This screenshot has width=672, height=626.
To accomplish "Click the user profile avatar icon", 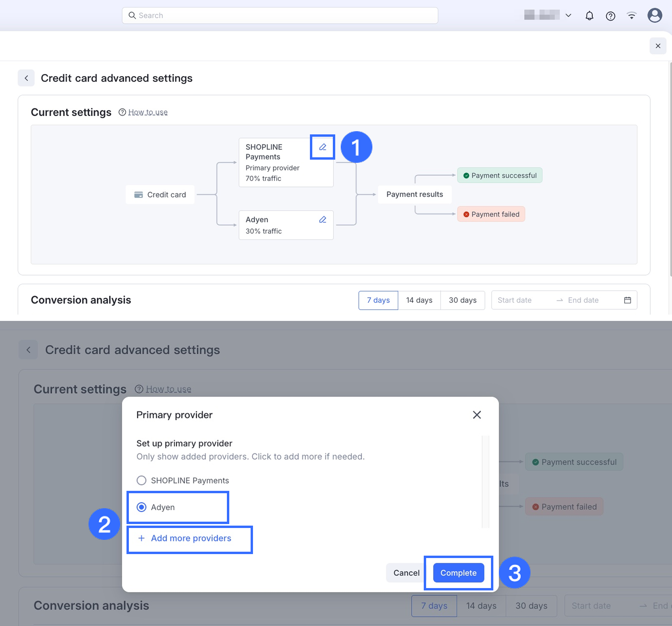I will 655,15.
